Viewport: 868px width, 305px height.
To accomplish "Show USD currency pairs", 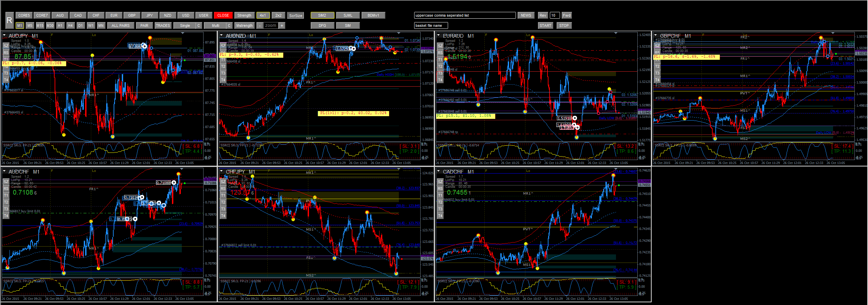I will tap(186, 15).
